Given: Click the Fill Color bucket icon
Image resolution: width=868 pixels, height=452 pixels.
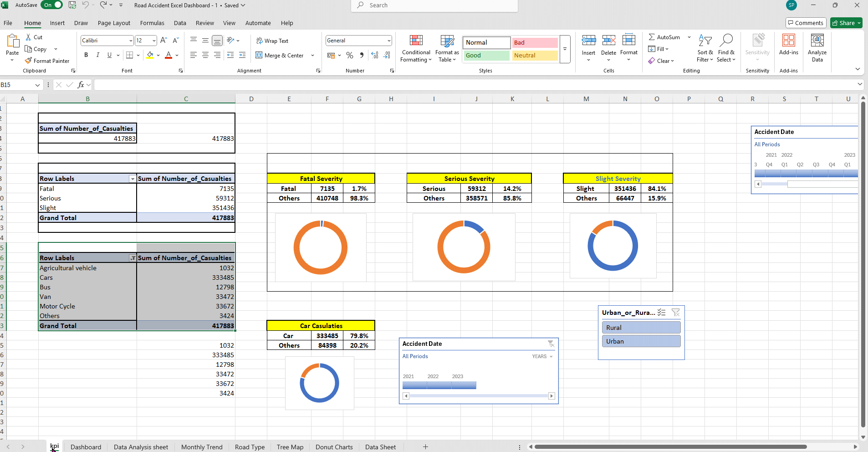Looking at the screenshot, I should (x=150, y=55).
